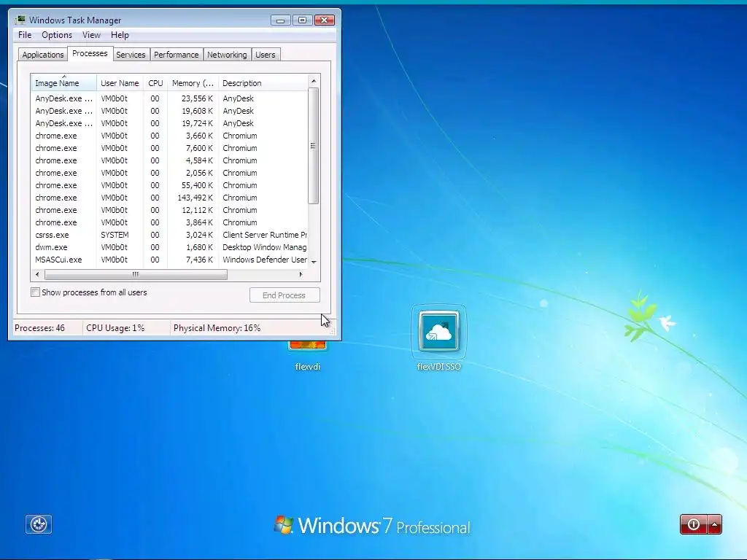Close the Windows Task Manager window
This screenshot has height=560, width=747.
coord(324,20)
